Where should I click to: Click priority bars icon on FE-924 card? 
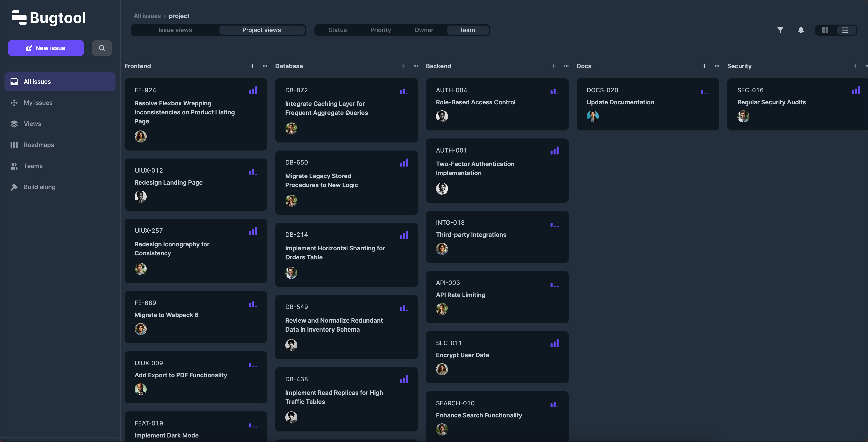tap(253, 91)
